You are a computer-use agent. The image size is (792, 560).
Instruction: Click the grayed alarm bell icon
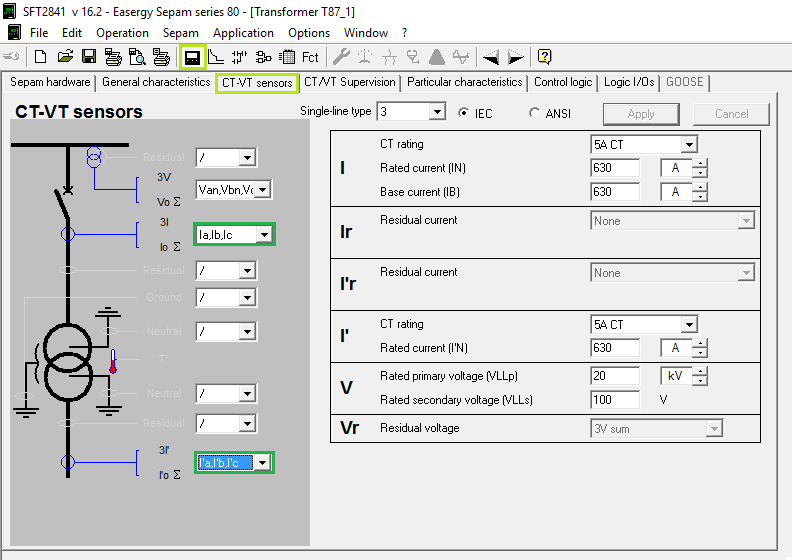click(437, 57)
